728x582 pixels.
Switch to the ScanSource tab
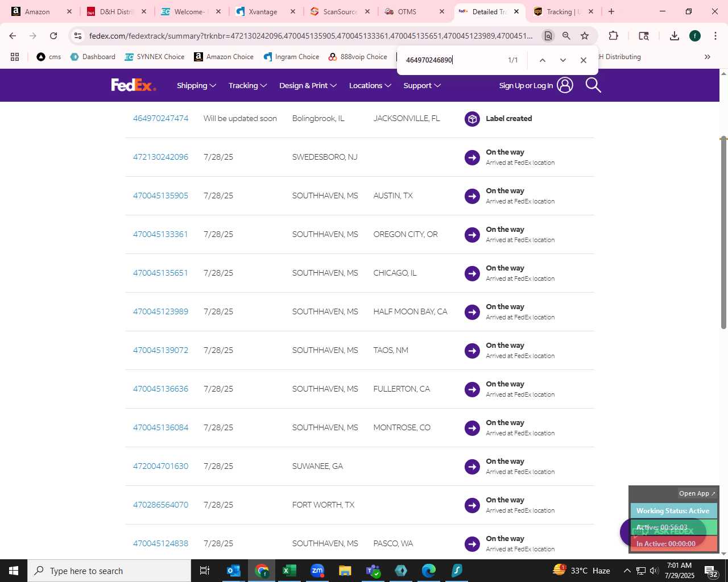point(340,11)
